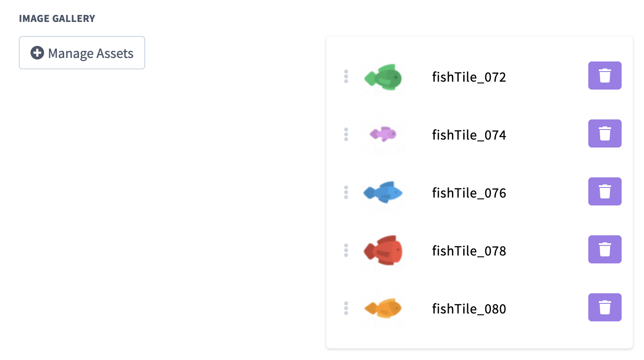Select the red fish thumbnail
Image resolution: width=644 pixels, height=360 pixels.
tap(383, 250)
